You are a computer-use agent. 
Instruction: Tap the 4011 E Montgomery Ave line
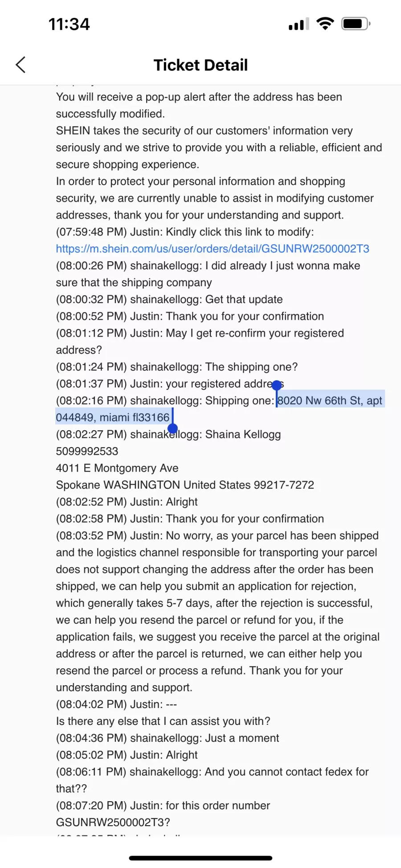tap(117, 468)
